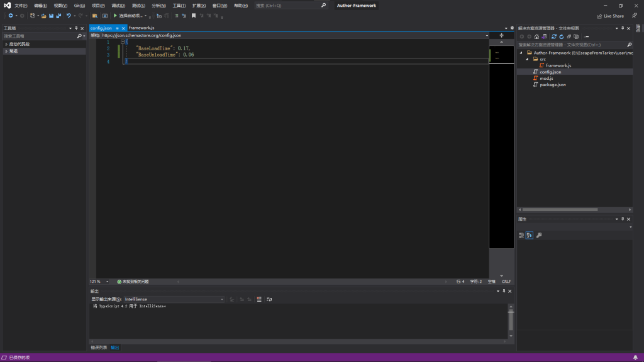644x362 pixels.
Task: Click Collapse All icon in Solution Explorer
Action: [x=569, y=36]
